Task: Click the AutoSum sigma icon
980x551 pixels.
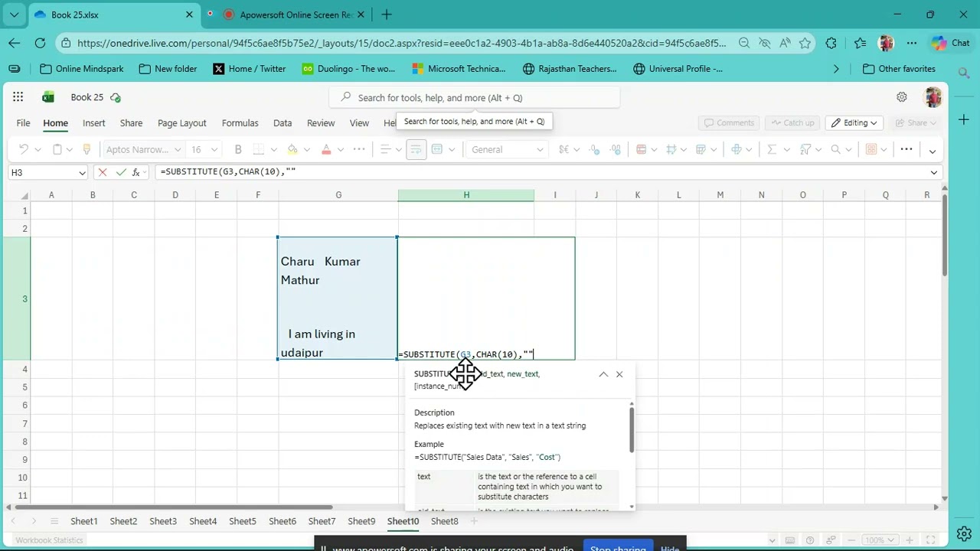Action: [x=772, y=149]
